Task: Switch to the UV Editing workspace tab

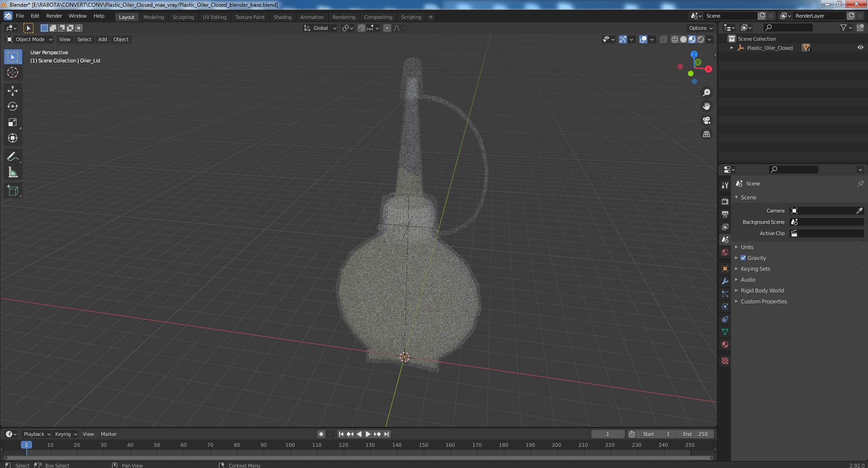Action: (x=214, y=17)
